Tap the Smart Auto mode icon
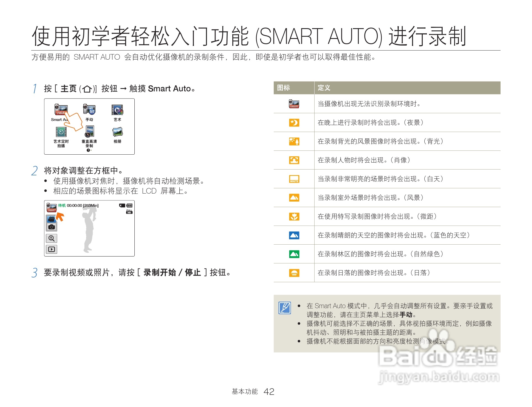Screen dimensions: 532x407 coord(61,110)
